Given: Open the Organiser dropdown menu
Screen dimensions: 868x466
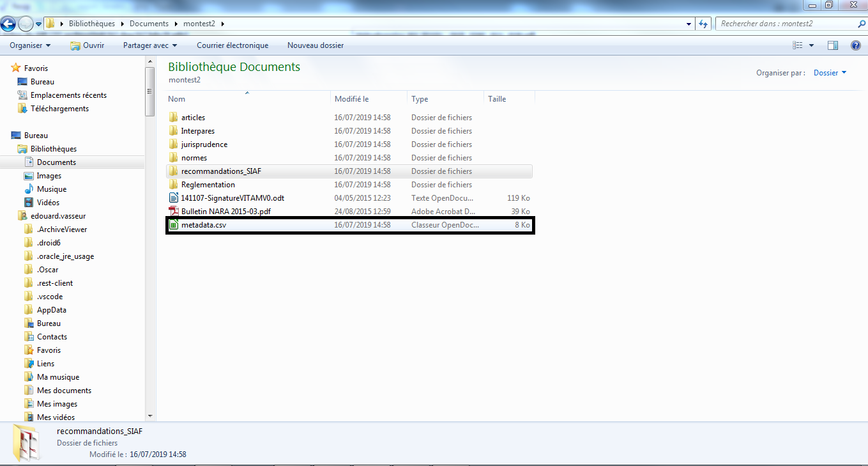Looking at the screenshot, I should pyautogui.click(x=29, y=45).
